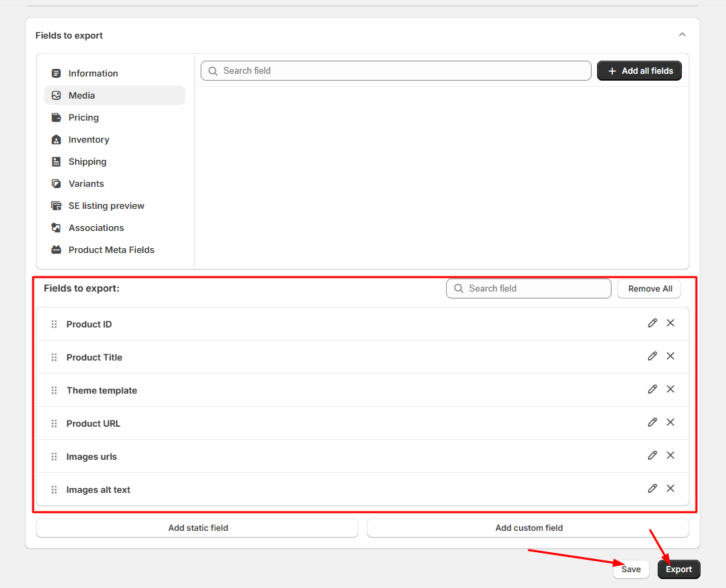726x588 pixels.
Task: Click the Export button
Action: click(679, 569)
